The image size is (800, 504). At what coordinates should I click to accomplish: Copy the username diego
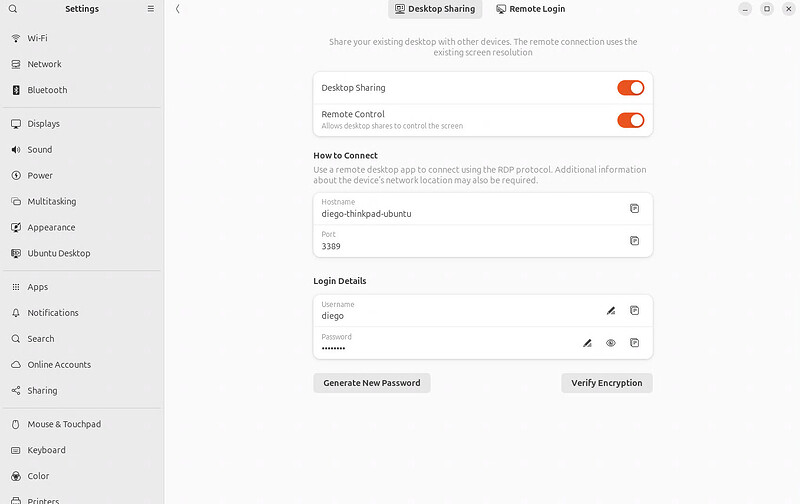click(x=634, y=311)
